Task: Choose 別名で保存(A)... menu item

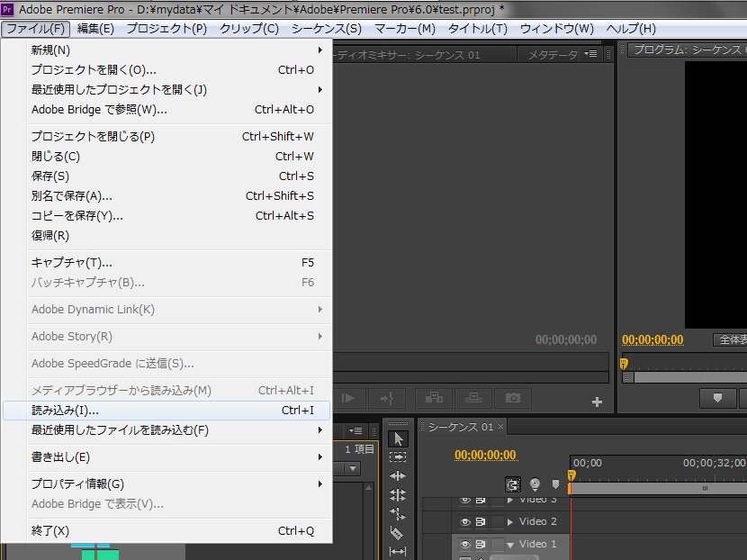Action: coord(167,196)
